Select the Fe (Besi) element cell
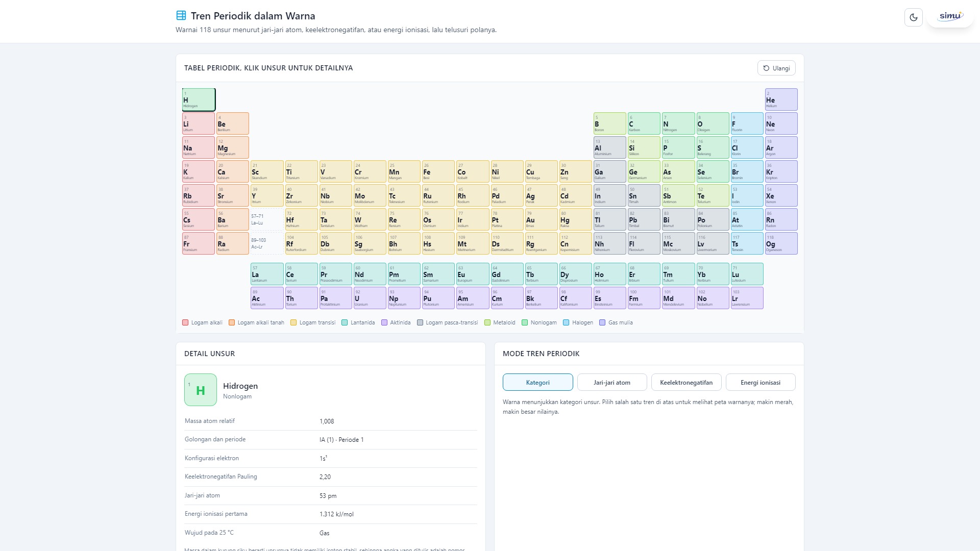 (438, 171)
